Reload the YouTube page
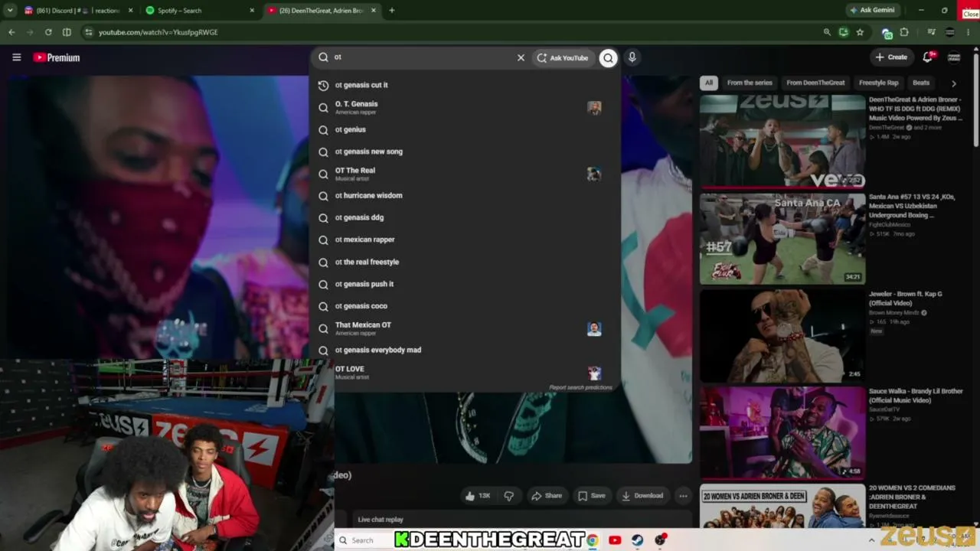Screen dimensions: 980x551 48,32
